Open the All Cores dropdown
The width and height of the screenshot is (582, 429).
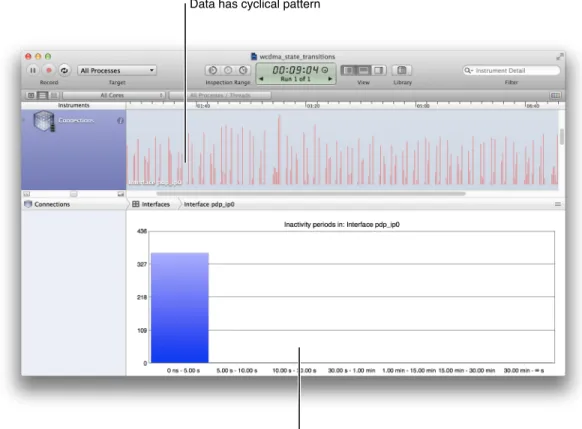114,95
